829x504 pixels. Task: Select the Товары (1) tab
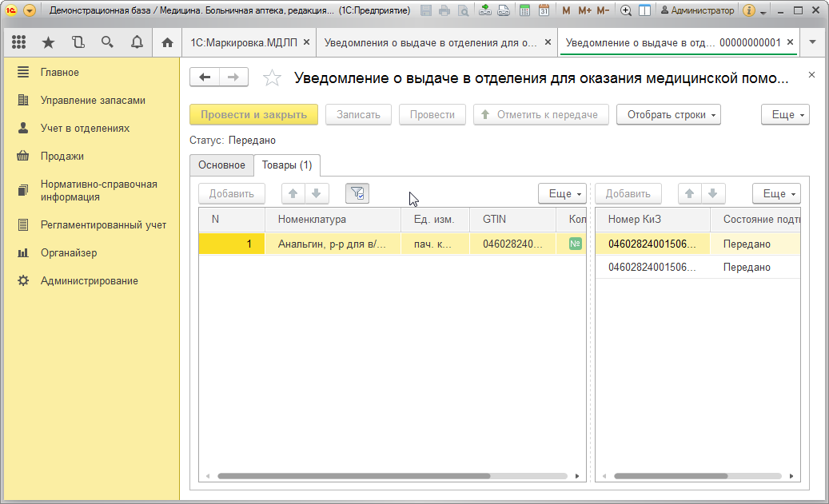[287, 165]
